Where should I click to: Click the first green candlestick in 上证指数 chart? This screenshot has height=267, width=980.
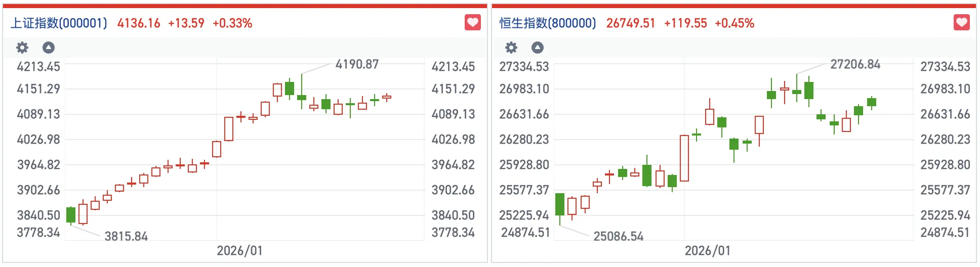(x=71, y=215)
